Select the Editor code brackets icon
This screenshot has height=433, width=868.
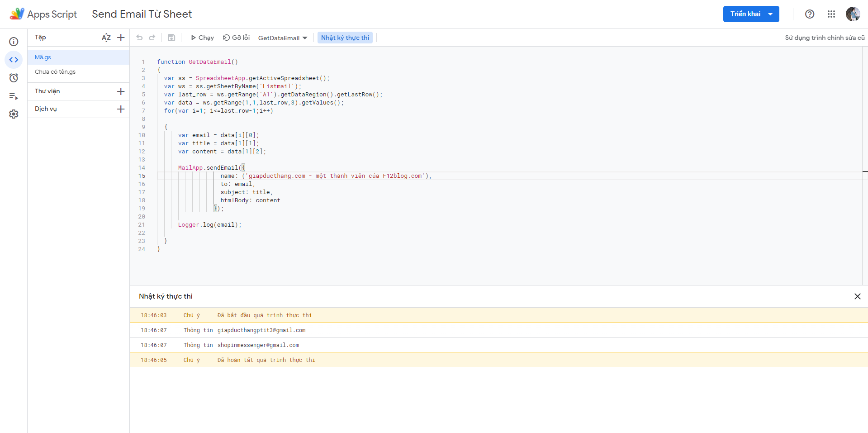click(14, 60)
